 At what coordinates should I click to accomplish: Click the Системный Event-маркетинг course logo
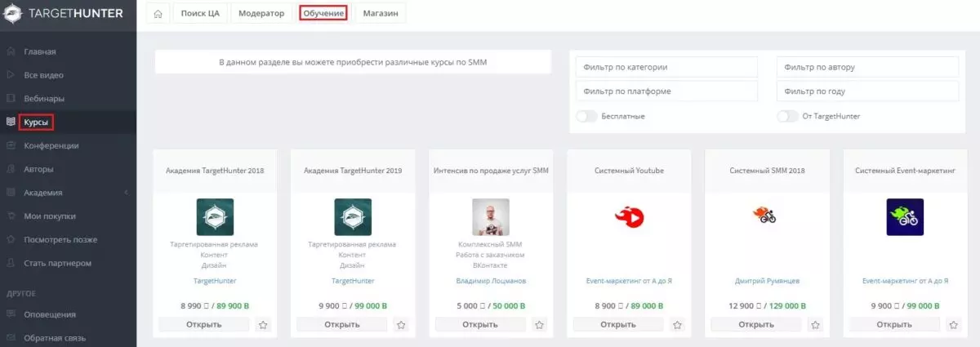905,217
